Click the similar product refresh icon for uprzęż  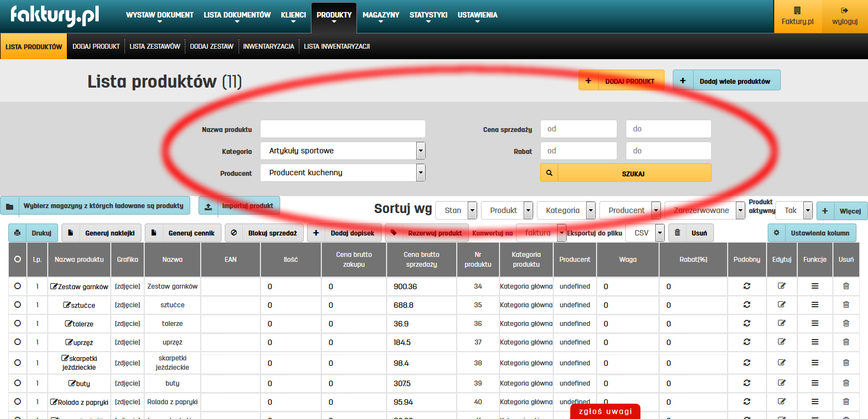746,342
